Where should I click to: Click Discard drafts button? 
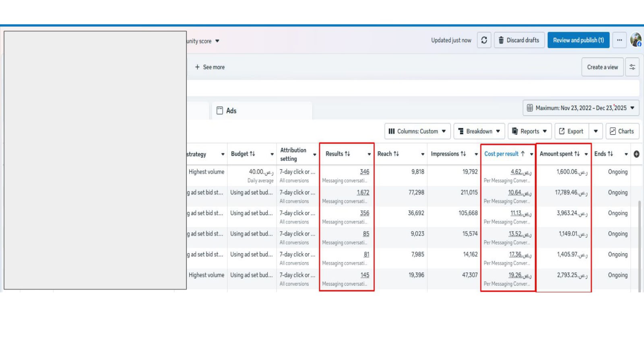click(519, 40)
